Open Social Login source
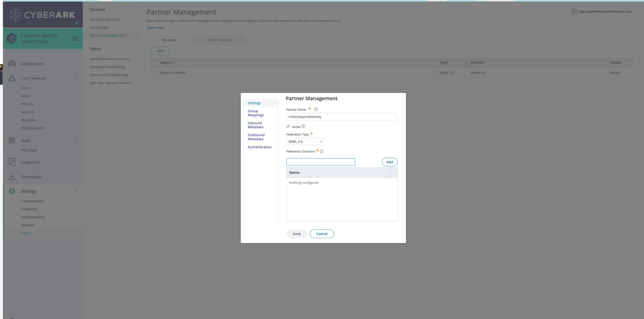This screenshot has width=644, height=319. point(99,28)
